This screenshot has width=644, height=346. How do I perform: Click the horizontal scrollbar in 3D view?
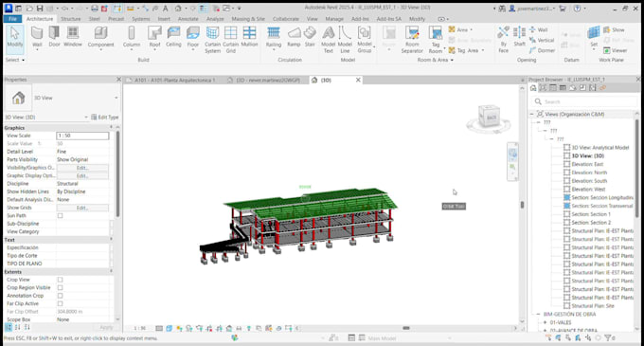click(405, 328)
